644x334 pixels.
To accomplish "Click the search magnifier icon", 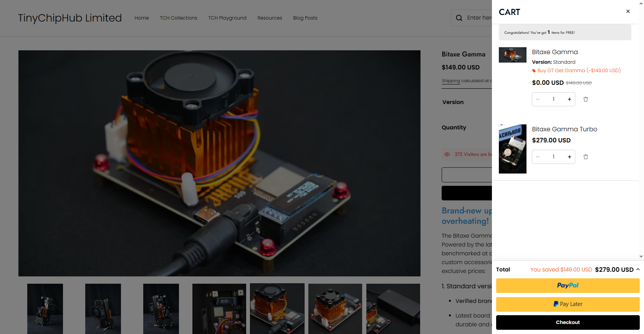I will click(459, 18).
